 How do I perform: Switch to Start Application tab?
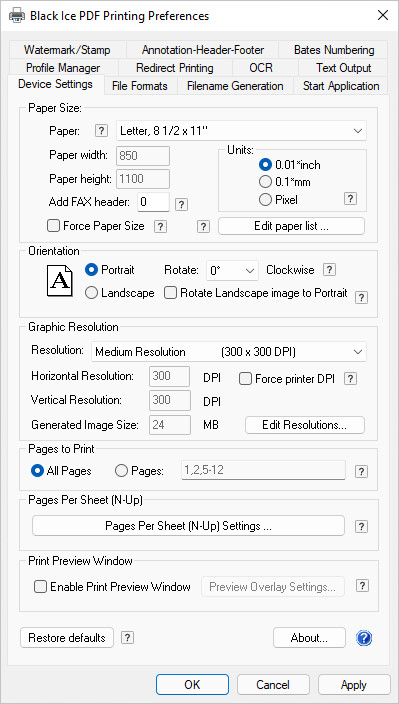tap(341, 86)
